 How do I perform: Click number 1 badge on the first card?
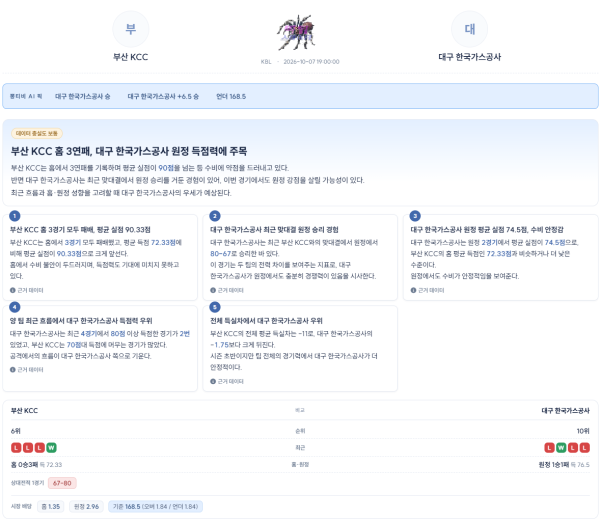coord(15,216)
